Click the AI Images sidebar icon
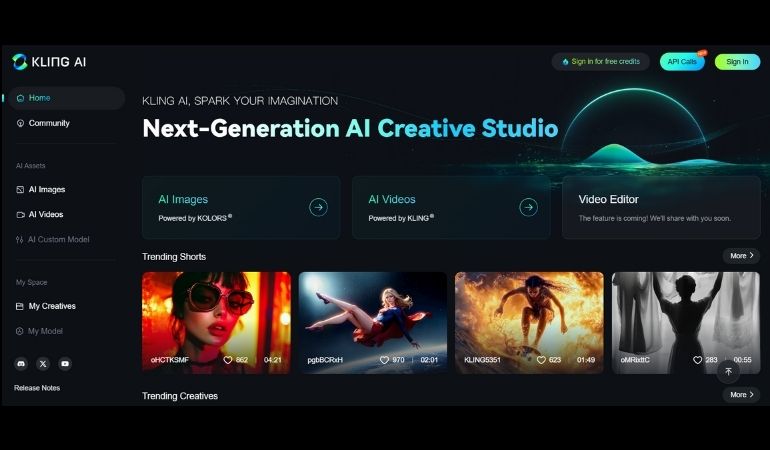The image size is (770, 450). (20, 190)
